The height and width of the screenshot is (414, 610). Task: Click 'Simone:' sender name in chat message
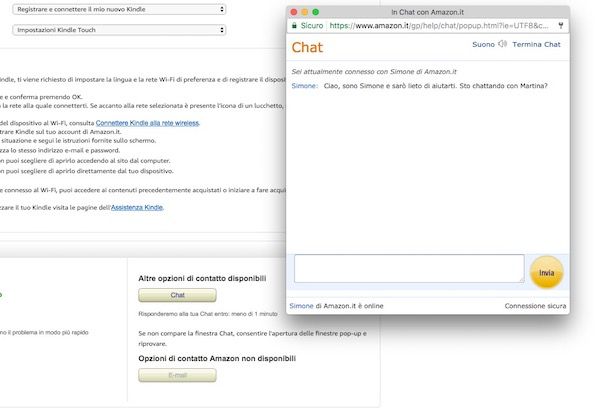[x=305, y=86]
